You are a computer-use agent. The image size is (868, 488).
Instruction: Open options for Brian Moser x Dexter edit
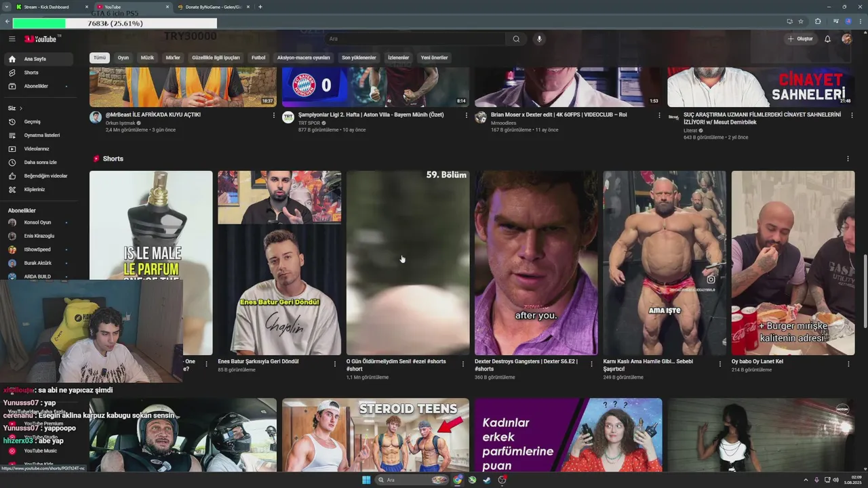[x=659, y=115]
